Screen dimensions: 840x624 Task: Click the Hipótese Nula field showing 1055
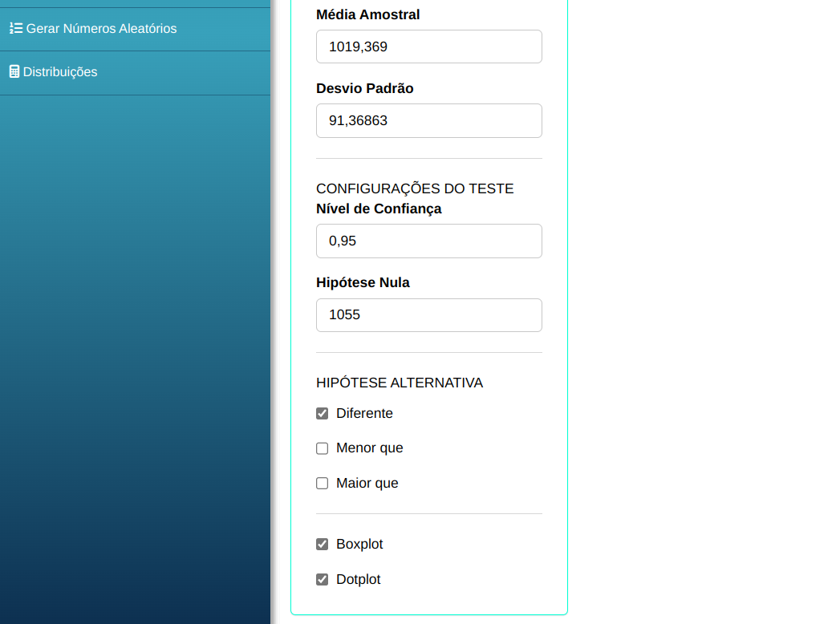[428, 315]
